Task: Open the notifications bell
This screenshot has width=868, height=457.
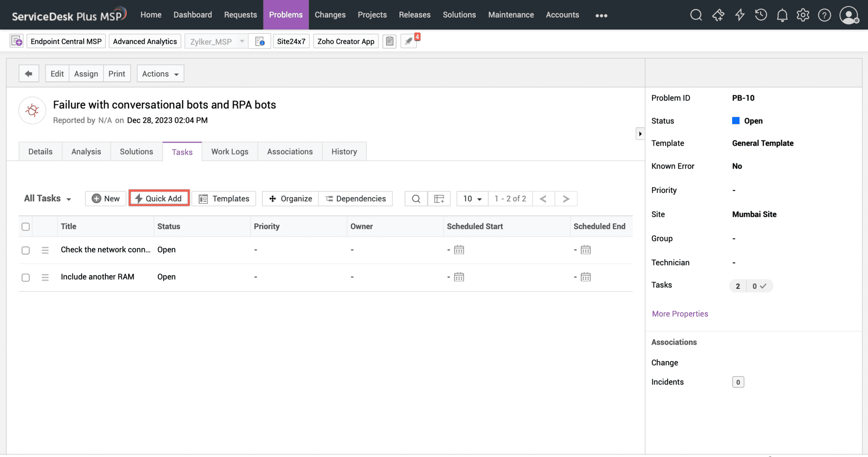Action: [x=782, y=15]
